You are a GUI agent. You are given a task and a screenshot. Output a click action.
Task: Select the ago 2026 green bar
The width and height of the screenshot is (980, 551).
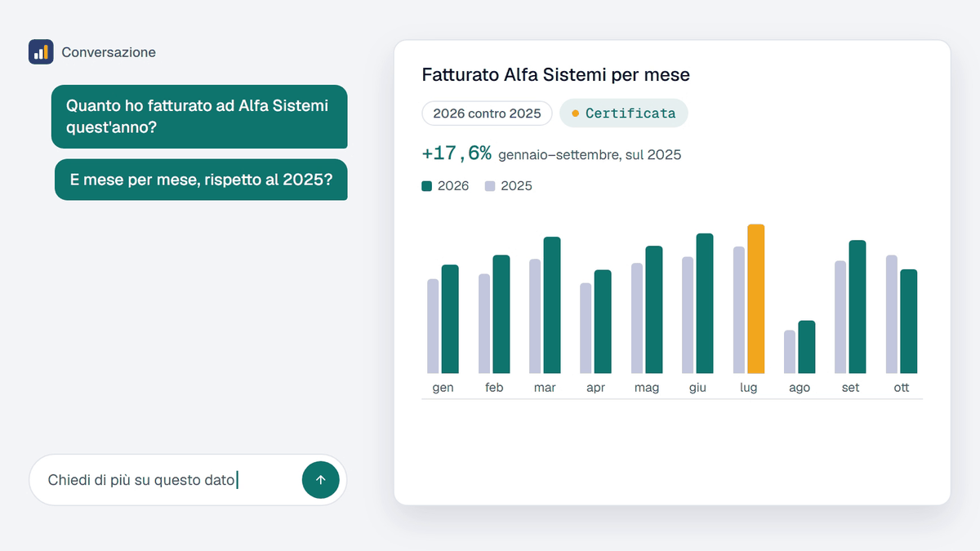pyautogui.click(x=807, y=347)
